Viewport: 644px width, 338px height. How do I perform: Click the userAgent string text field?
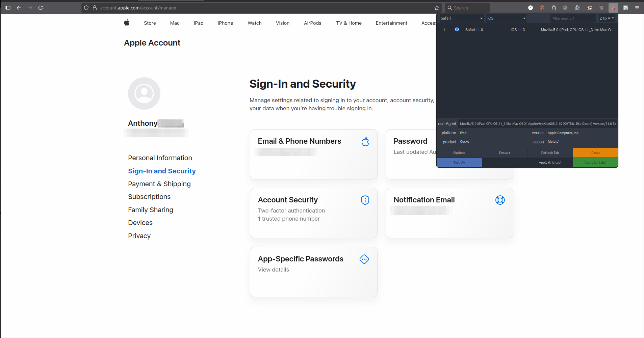pyautogui.click(x=537, y=124)
